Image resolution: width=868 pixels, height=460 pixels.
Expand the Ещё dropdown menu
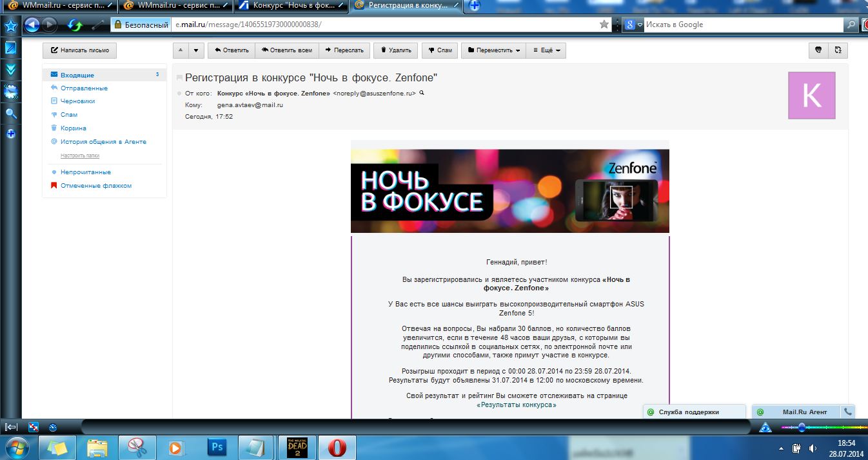[x=546, y=50]
